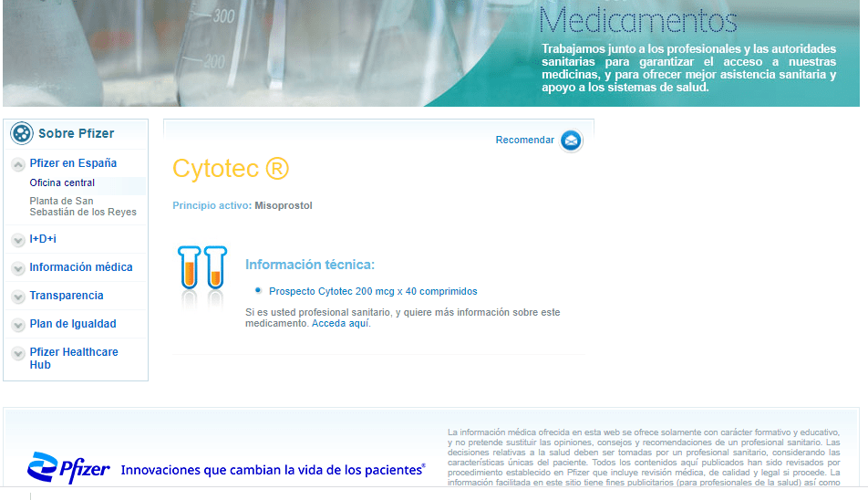Click the Pfizer logo in footer

[x=68, y=468]
